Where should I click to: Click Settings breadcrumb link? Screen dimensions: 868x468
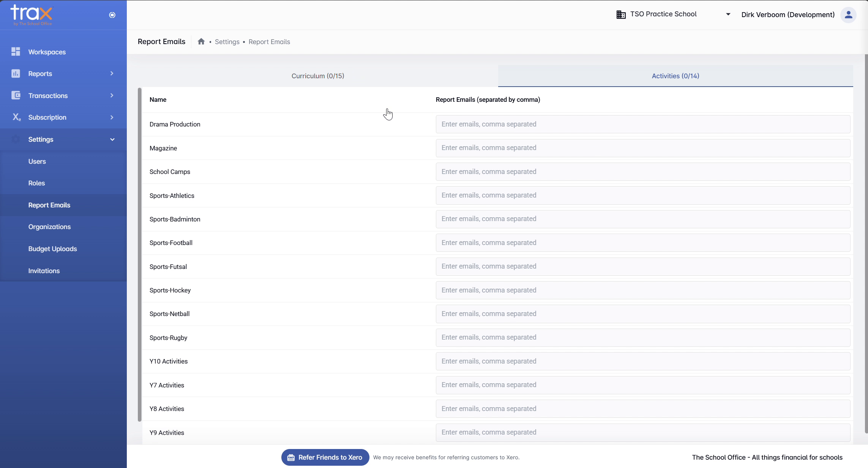(227, 42)
